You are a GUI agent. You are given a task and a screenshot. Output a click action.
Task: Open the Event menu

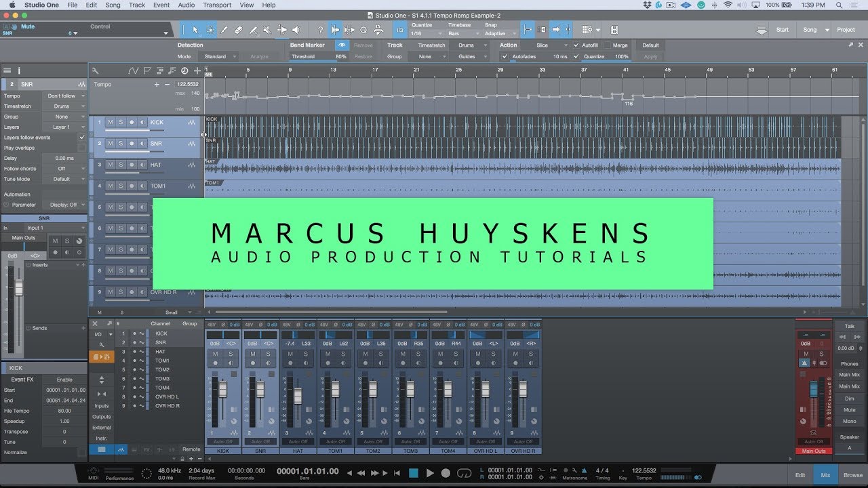[x=161, y=5]
